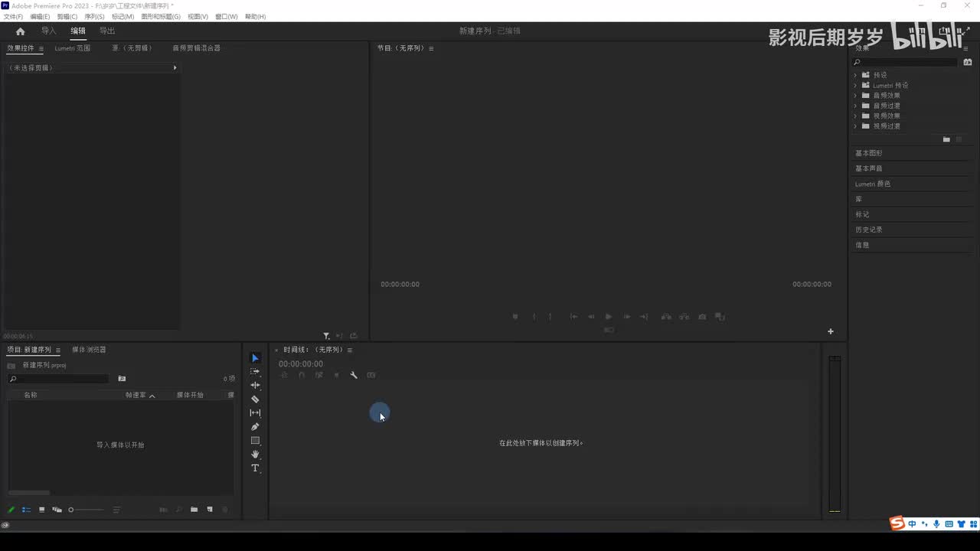Open 时间线 panel hamburger menu
Image resolution: width=980 pixels, height=551 pixels.
coord(350,350)
